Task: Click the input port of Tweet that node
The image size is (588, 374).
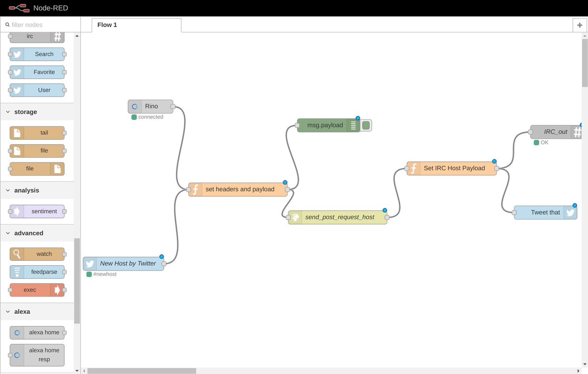Action: click(x=514, y=213)
